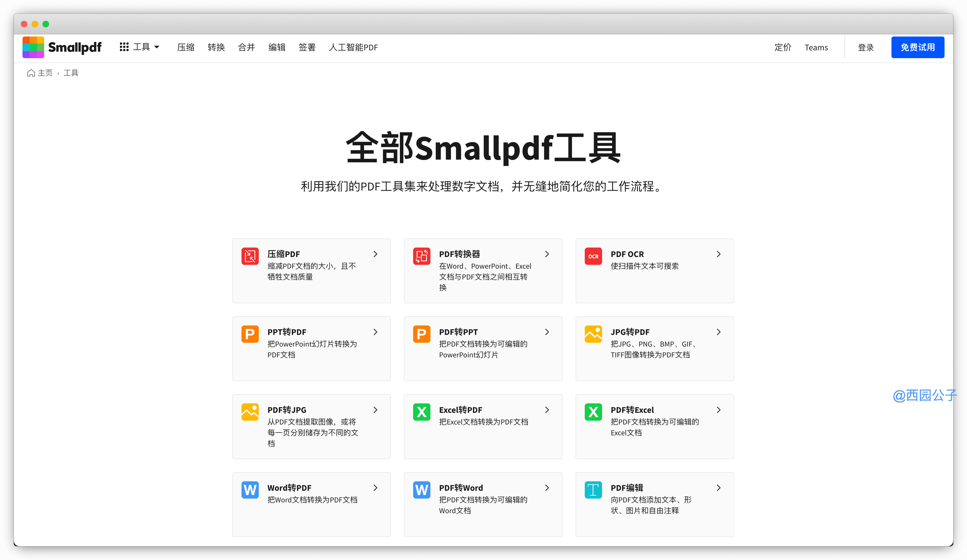967x560 pixels.
Task: Click the chevron on Word转PDF card
Action: 375,487
